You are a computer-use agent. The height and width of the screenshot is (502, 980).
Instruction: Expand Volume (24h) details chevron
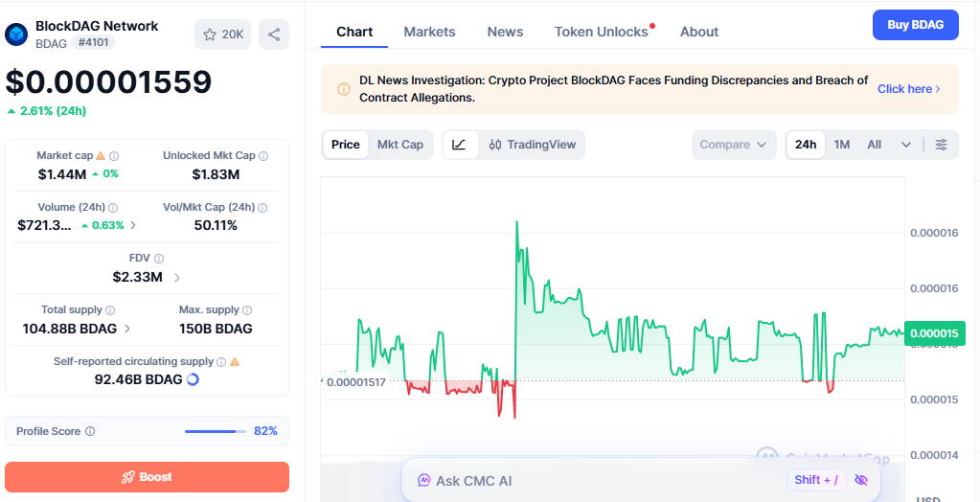pyautogui.click(x=132, y=225)
